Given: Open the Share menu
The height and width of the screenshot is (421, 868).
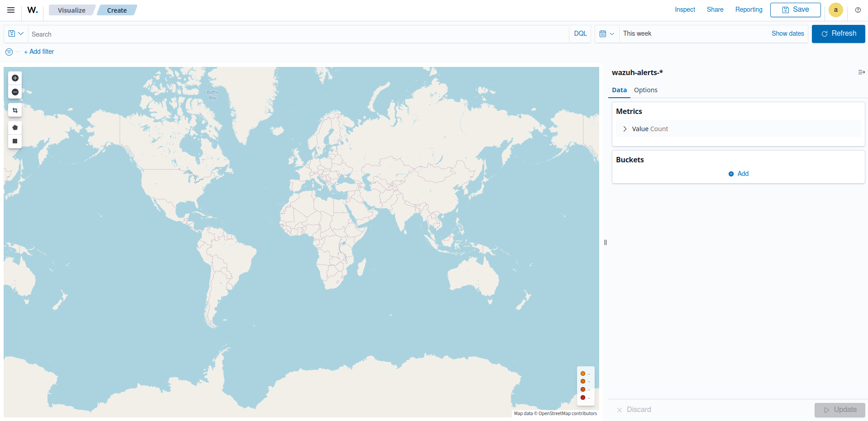Looking at the screenshot, I should (x=715, y=9).
